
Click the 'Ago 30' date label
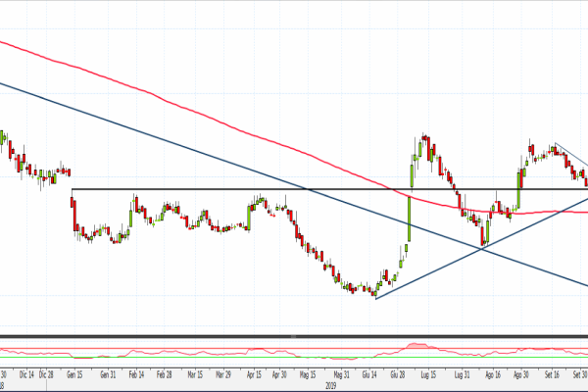click(520, 374)
